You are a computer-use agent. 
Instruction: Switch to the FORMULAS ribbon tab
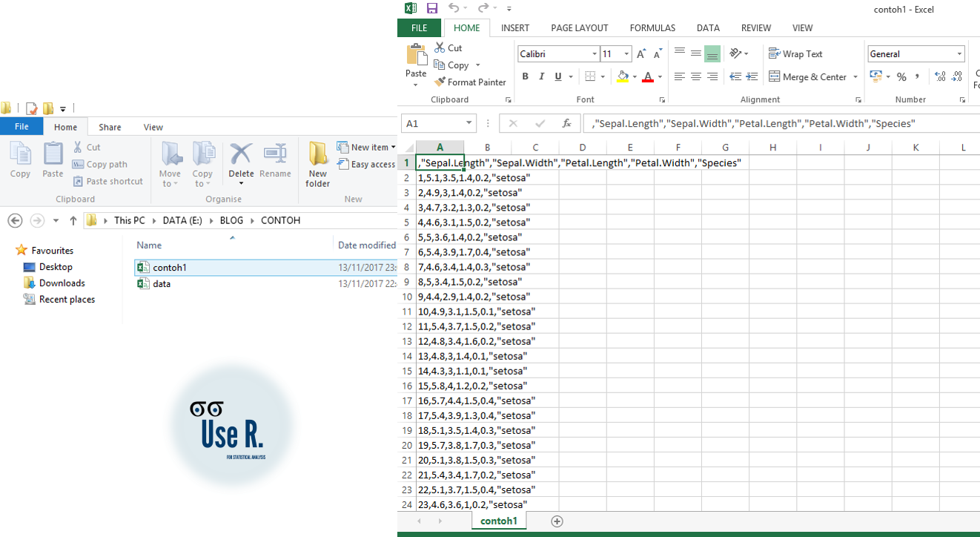coord(652,27)
